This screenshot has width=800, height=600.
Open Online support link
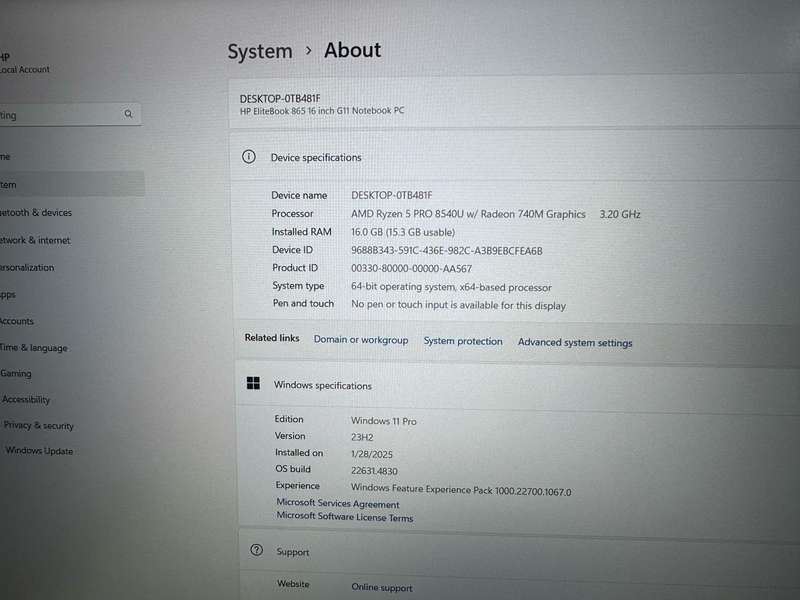[382, 587]
